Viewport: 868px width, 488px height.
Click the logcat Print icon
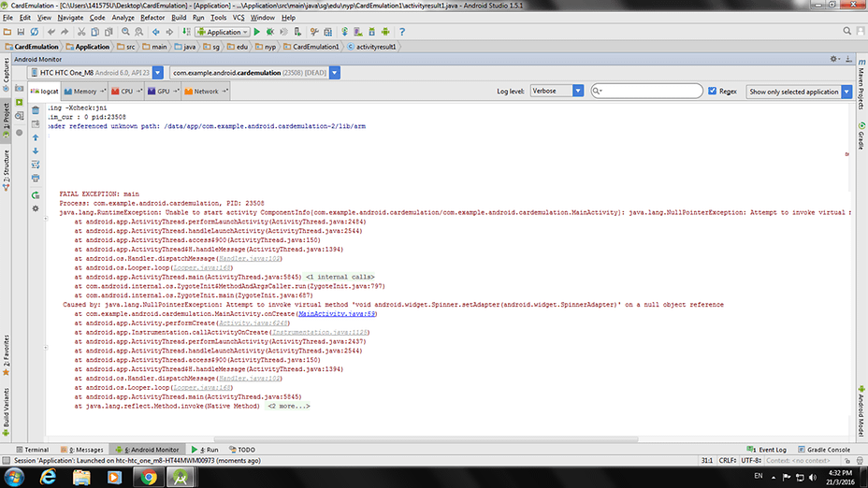coord(36,179)
